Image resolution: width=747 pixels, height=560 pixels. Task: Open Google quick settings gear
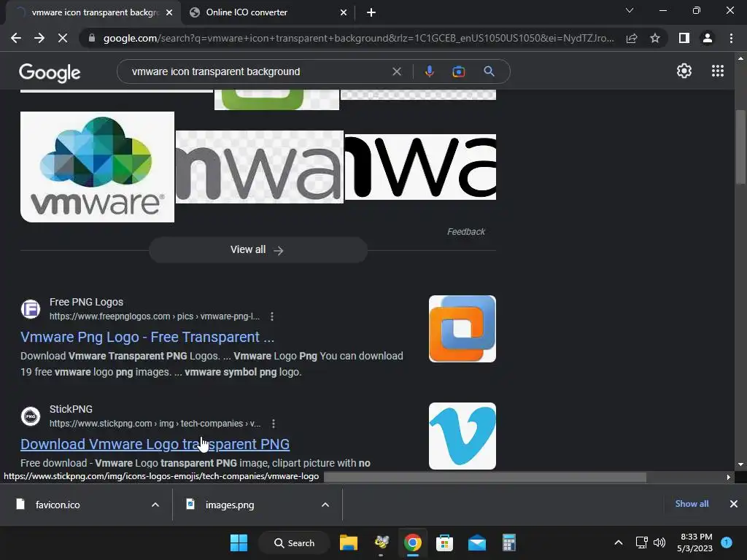pos(684,71)
